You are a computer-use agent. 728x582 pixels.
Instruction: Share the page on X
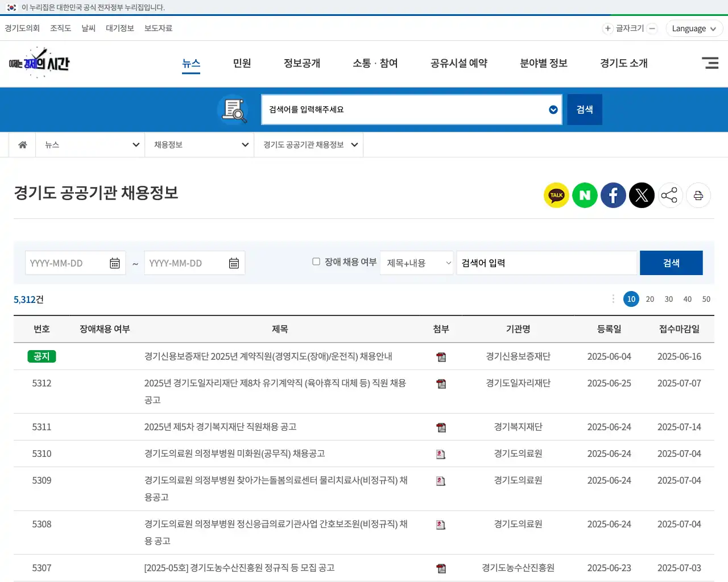(642, 196)
